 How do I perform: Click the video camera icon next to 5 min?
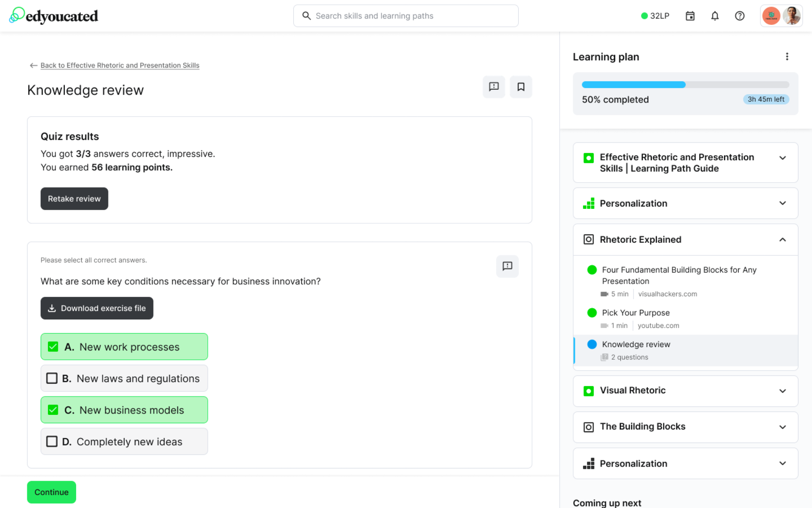click(x=604, y=294)
